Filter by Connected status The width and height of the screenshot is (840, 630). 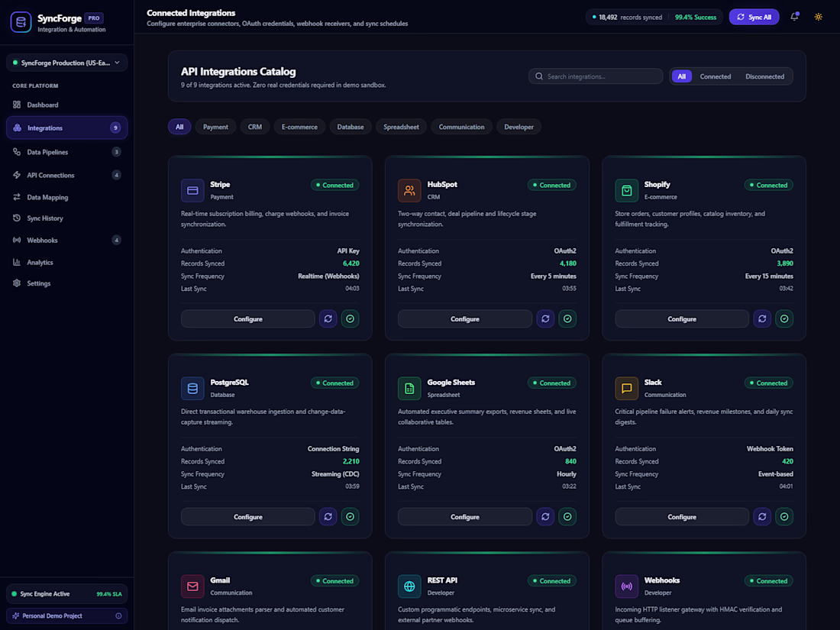point(716,76)
